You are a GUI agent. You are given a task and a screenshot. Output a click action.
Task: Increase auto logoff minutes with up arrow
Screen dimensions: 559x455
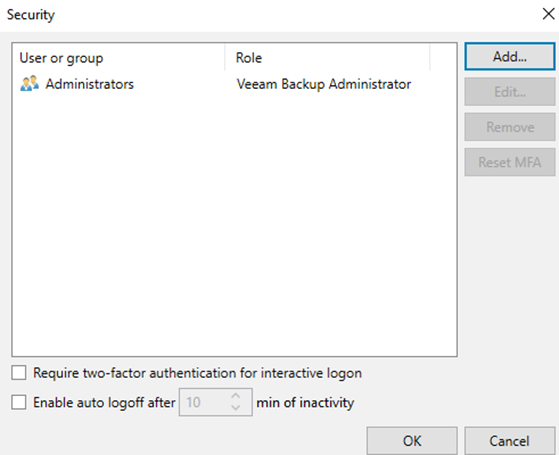click(x=236, y=396)
